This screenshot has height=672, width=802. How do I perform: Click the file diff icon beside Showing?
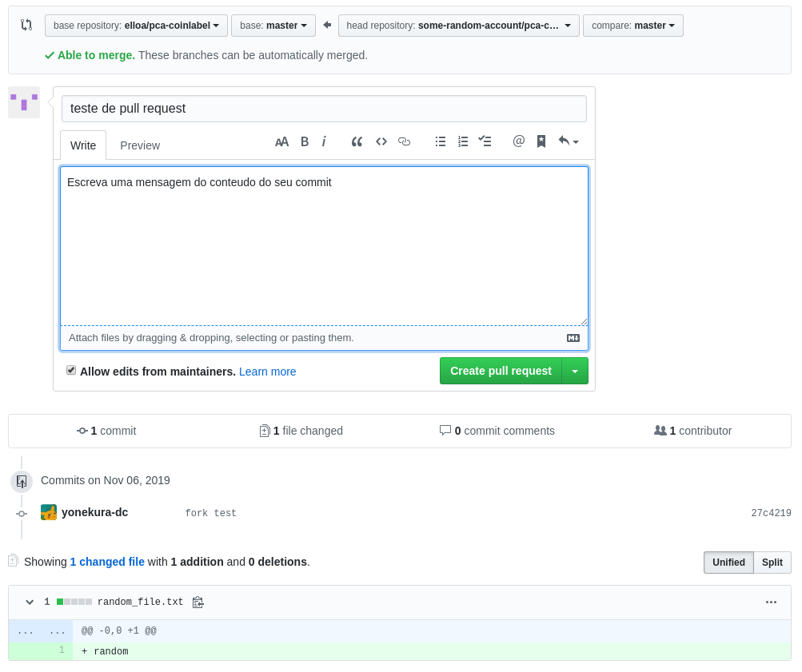[14, 561]
